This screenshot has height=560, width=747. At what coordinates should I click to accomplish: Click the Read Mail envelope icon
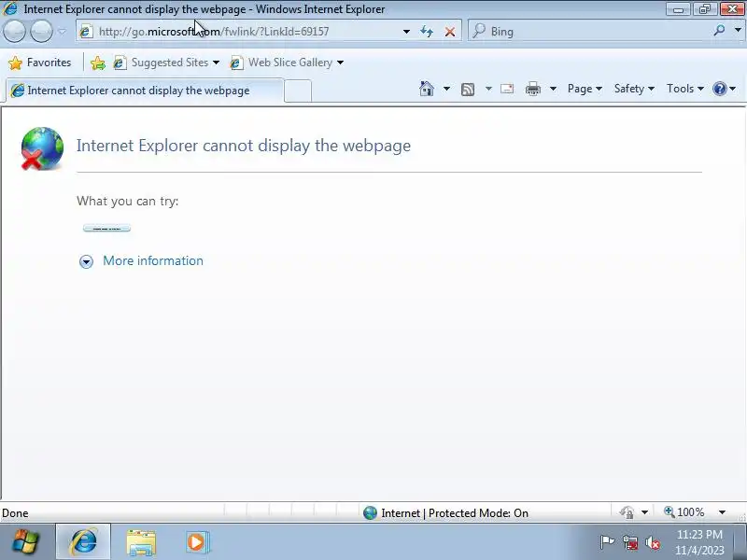coord(507,89)
